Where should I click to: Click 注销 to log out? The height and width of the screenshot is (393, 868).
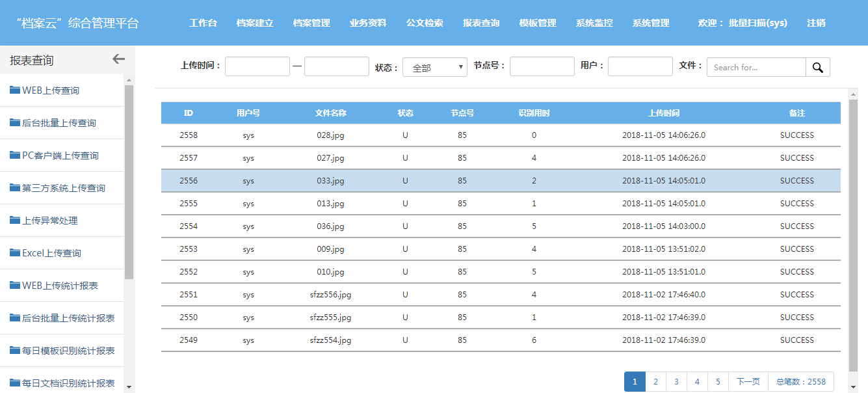point(816,23)
